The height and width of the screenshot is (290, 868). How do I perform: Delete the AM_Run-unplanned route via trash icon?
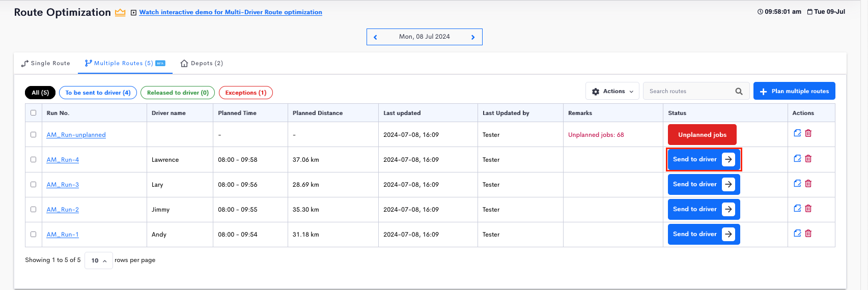coord(808,133)
